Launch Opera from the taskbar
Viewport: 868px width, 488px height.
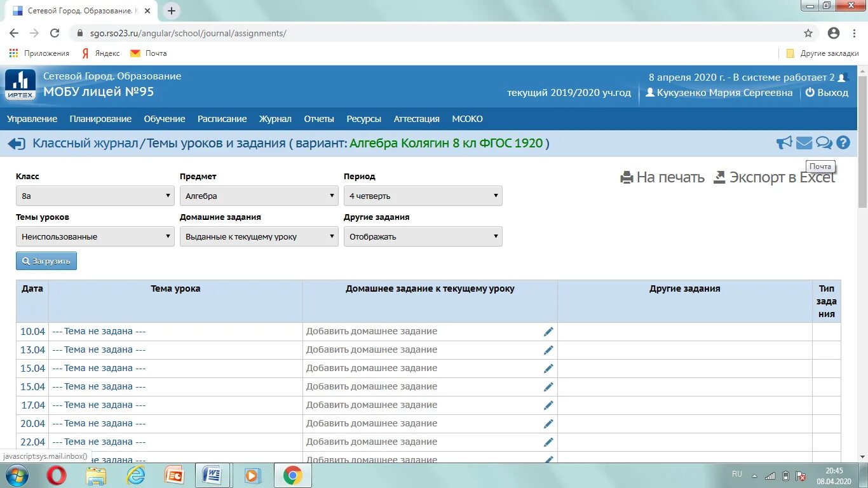57,475
